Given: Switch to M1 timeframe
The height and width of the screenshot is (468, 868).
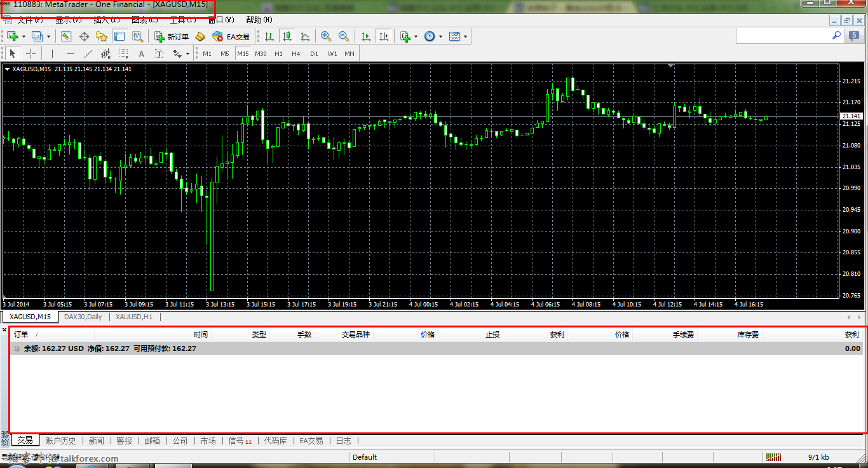Looking at the screenshot, I should point(207,53).
